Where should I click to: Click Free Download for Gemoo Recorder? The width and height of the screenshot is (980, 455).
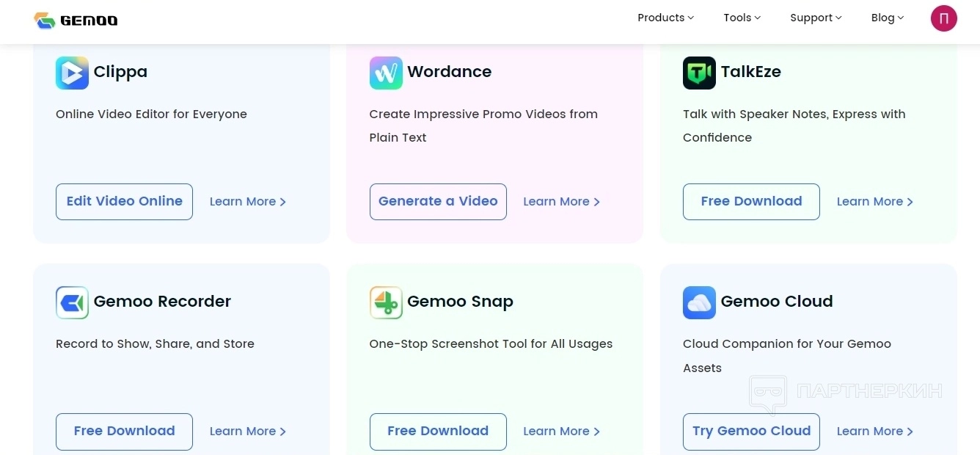point(124,432)
